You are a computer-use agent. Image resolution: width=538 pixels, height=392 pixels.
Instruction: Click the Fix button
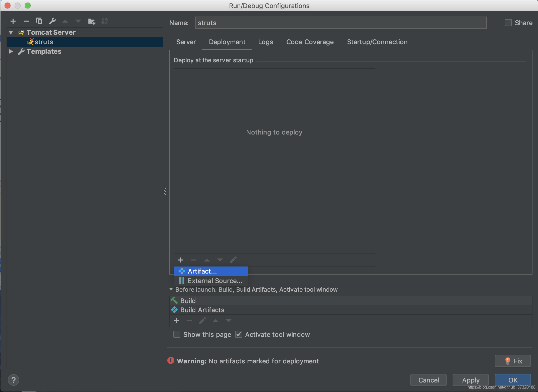click(x=513, y=361)
